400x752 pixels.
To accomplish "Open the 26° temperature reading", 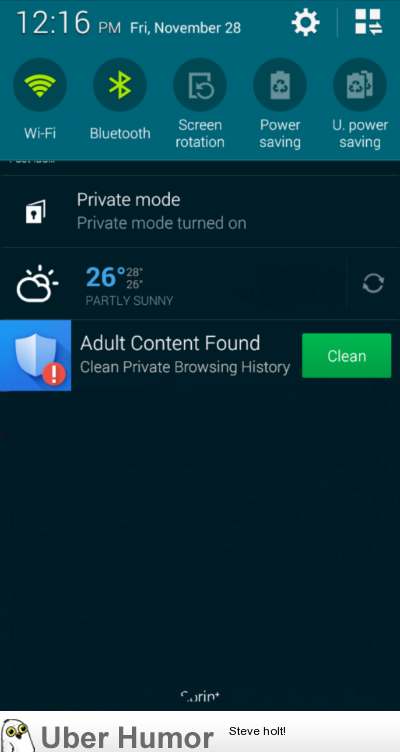I will (x=106, y=277).
